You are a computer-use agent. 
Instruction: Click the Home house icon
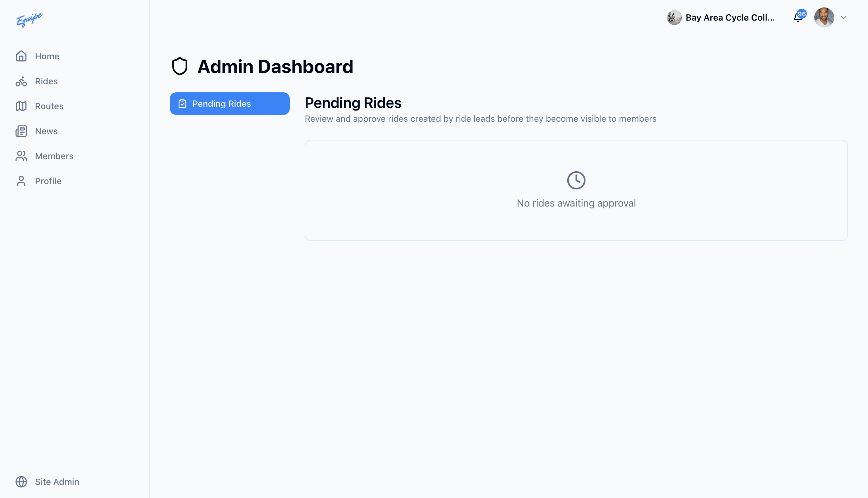[21, 56]
